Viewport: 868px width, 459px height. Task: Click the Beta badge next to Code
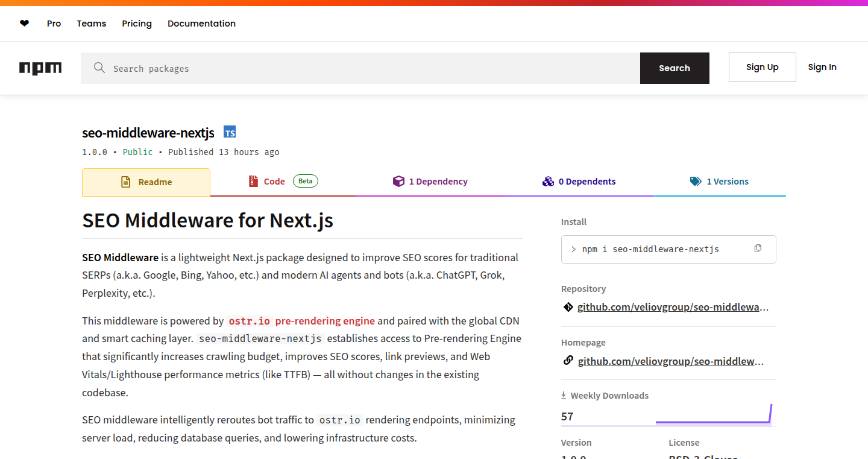tap(306, 181)
